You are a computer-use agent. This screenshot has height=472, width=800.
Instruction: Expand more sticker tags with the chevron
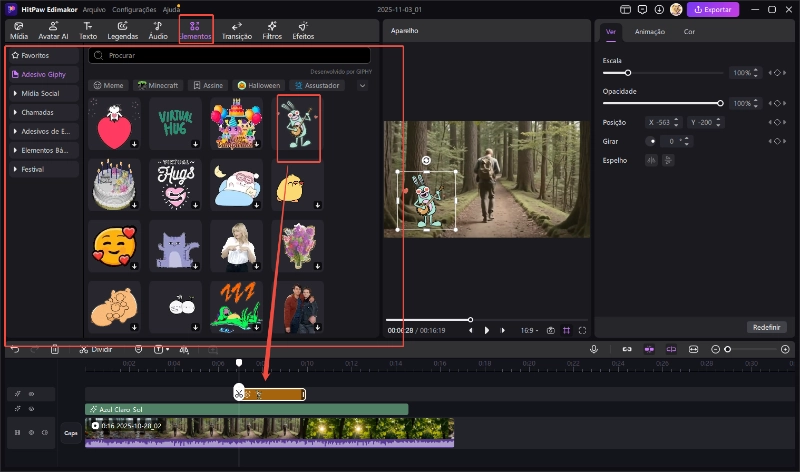tap(362, 86)
